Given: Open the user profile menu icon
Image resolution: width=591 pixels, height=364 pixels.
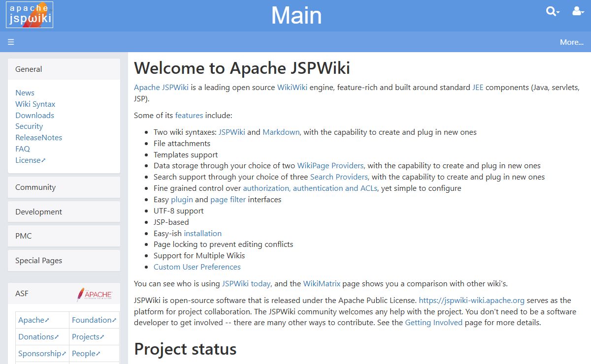Looking at the screenshot, I should (x=578, y=11).
